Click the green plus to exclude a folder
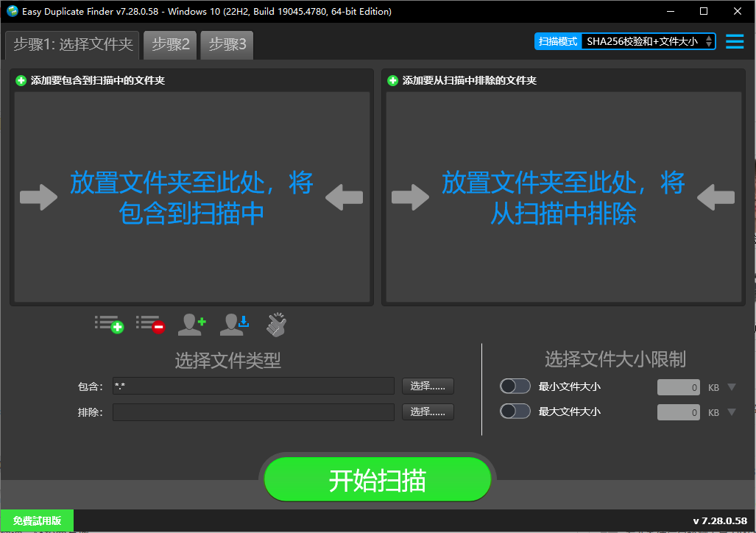 [x=391, y=81]
